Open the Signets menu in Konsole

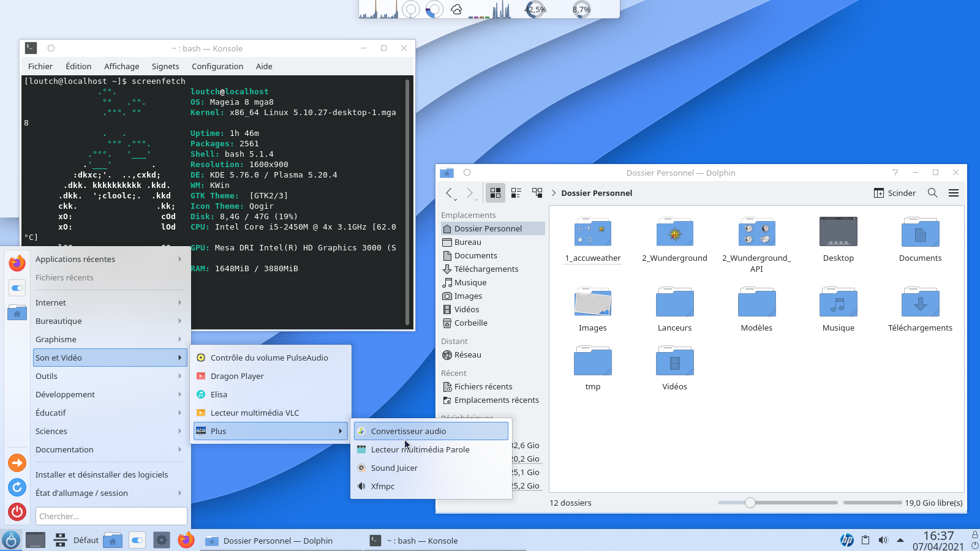(165, 66)
